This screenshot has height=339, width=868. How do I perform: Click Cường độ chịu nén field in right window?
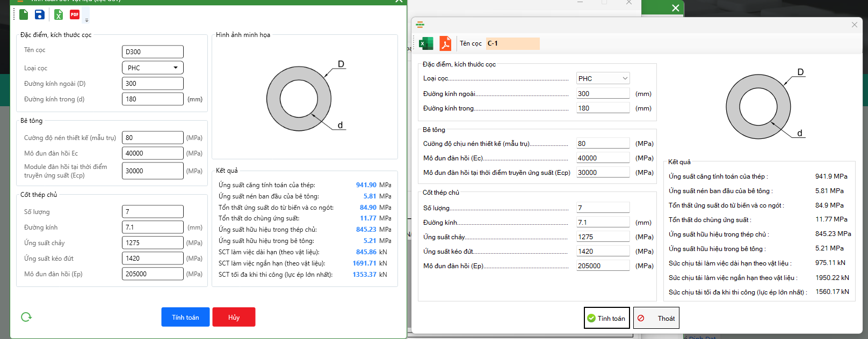tap(603, 143)
